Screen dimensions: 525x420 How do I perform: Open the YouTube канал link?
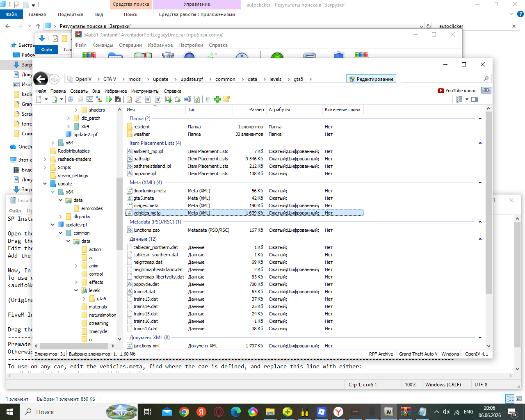click(457, 91)
